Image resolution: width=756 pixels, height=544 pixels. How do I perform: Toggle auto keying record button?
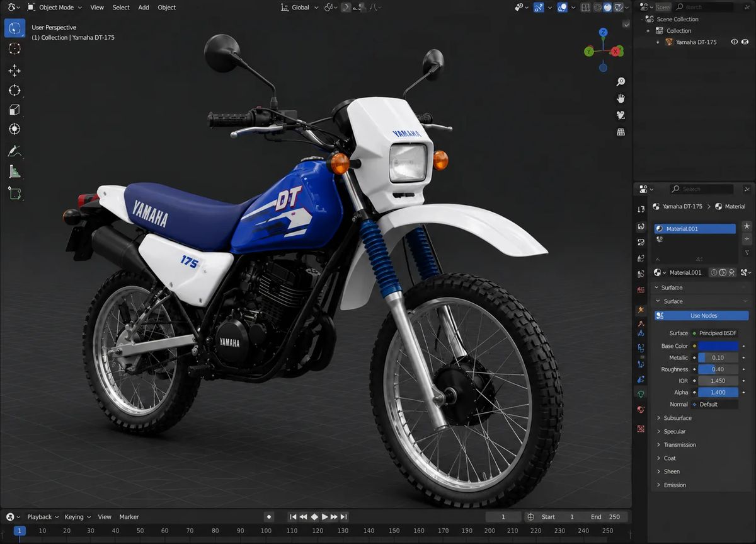point(269,517)
